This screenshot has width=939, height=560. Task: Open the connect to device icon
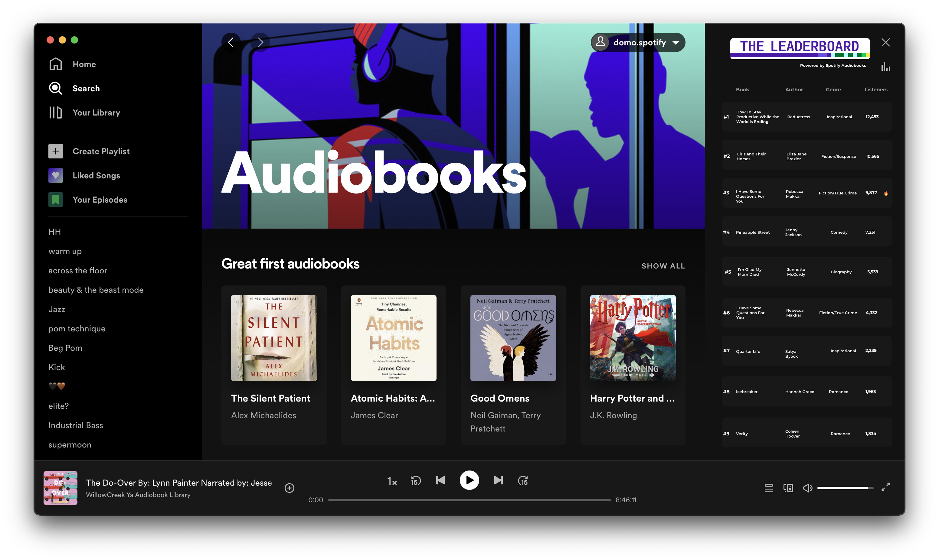[788, 488]
